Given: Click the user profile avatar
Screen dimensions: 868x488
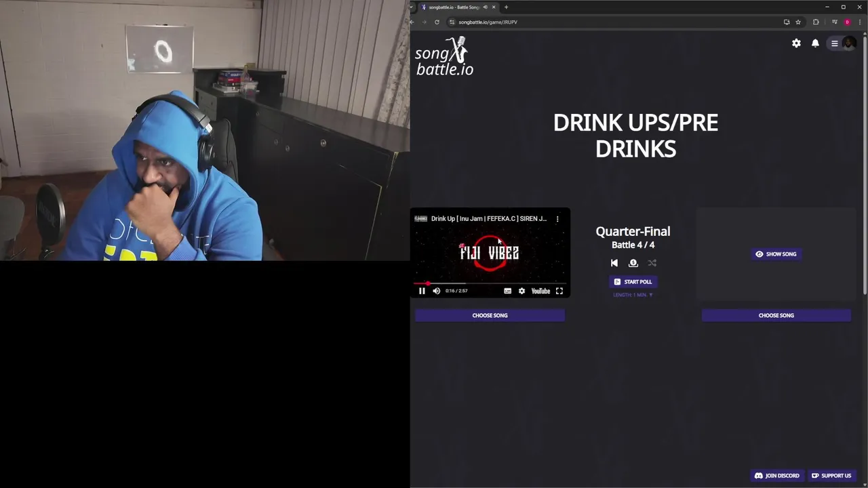Looking at the screenshot, I should pyautogui.click(x=848, y=43).
